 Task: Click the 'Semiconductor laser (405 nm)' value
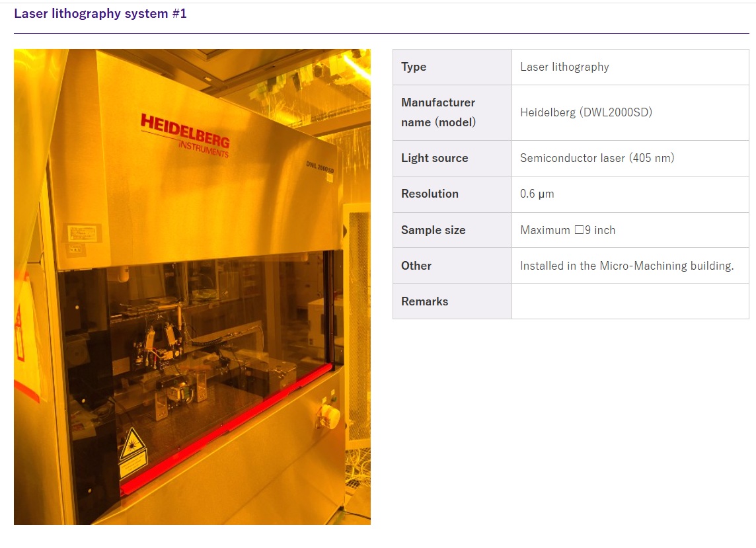(597, 158)
